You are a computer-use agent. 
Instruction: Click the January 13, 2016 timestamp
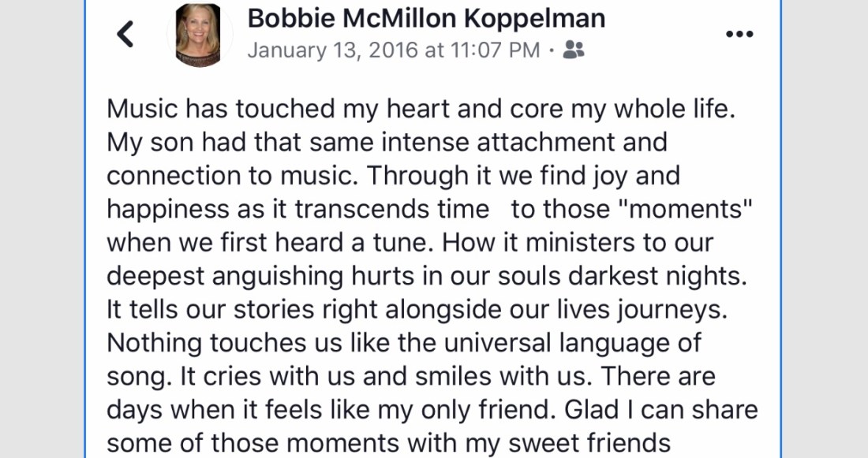(394, 50)
